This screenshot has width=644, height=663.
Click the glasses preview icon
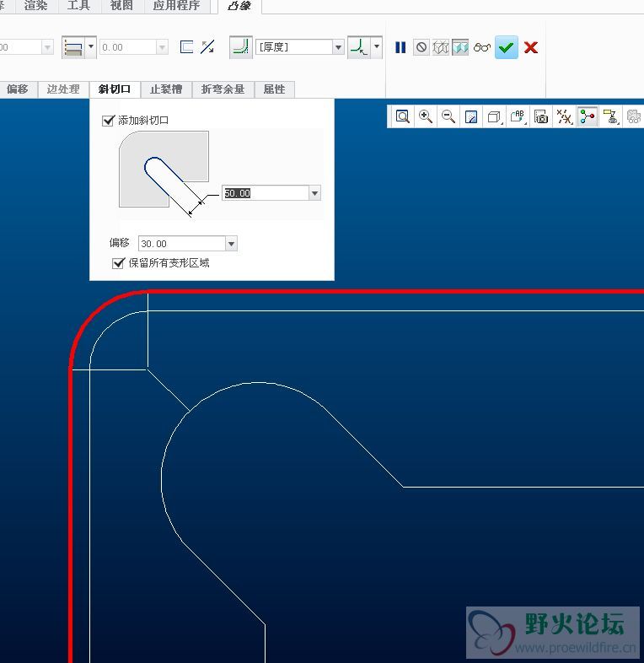(481, 47)
